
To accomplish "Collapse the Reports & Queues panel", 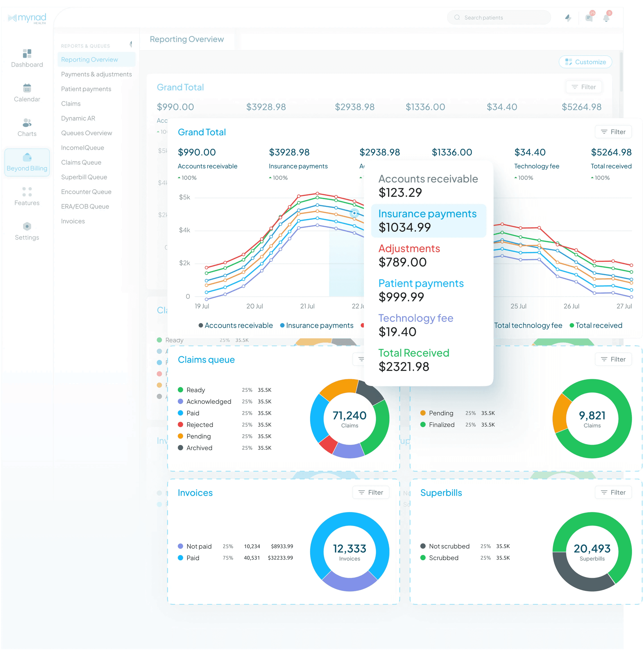I will [x=131, y=44].
